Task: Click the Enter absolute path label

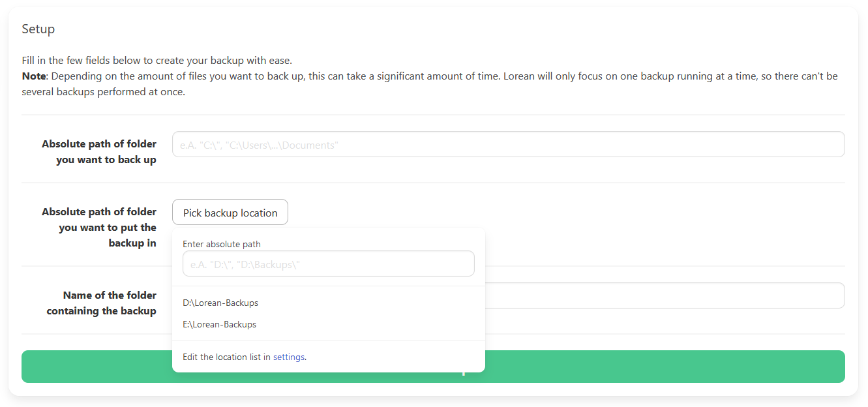Action: click(x=221, y=243)
